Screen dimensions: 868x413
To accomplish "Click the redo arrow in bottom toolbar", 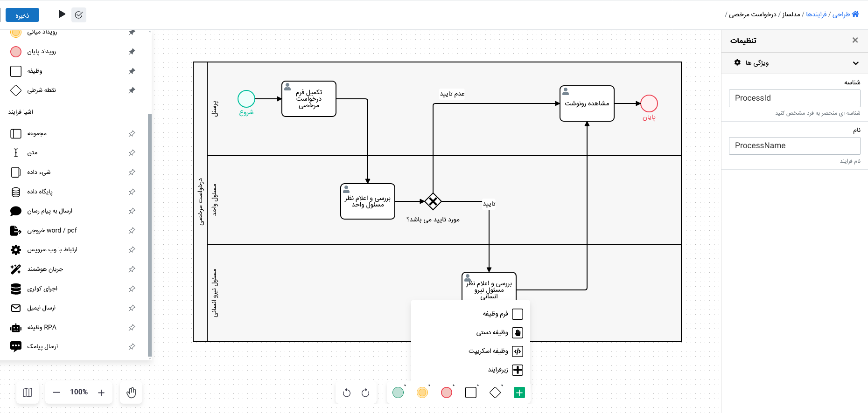I will point(365,393).
